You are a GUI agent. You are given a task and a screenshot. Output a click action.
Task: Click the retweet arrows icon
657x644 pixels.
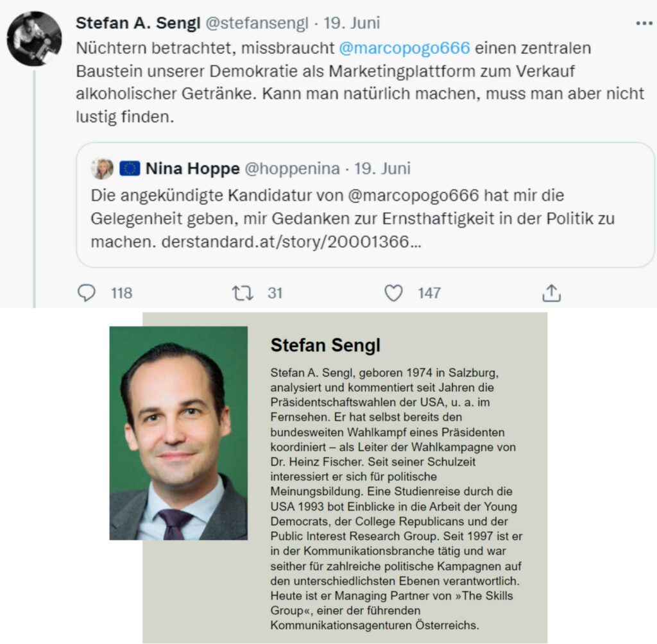pyautogui.click(x=243, y=293)
